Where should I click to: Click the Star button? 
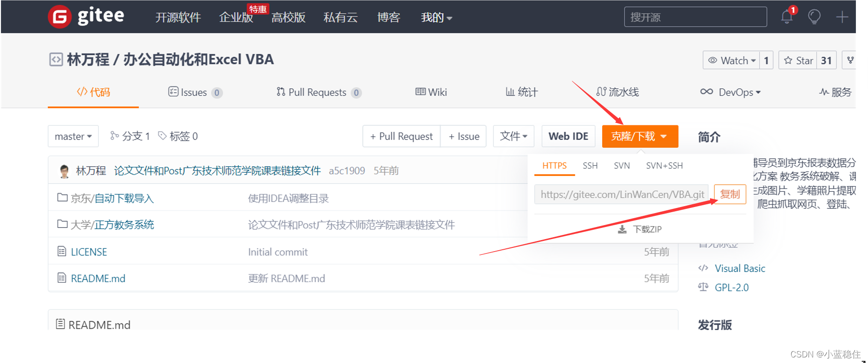(798, 60)
